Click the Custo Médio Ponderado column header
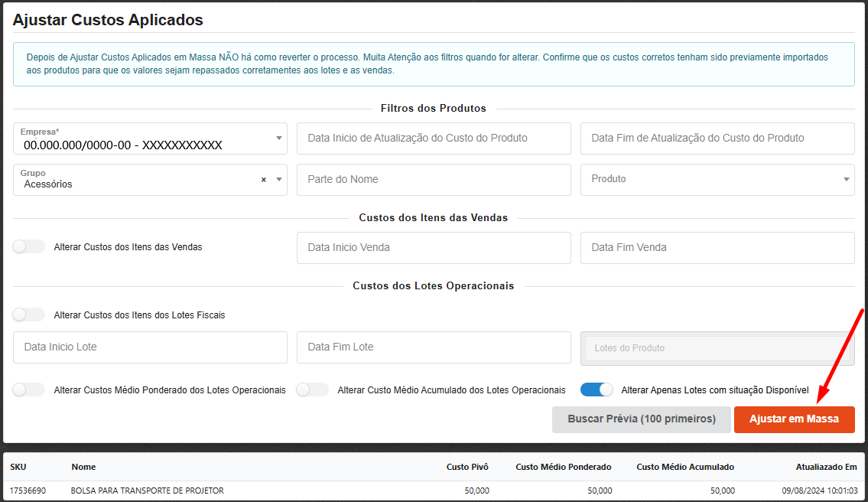 [563, 467]
